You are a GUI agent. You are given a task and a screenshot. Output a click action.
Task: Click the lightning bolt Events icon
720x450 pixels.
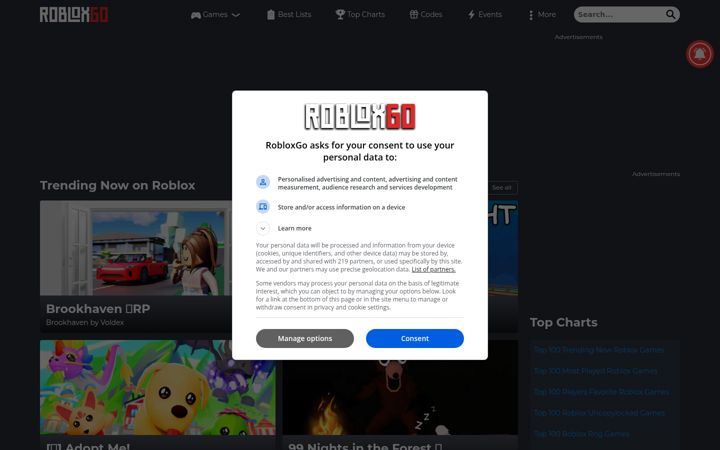click(471, 15)
